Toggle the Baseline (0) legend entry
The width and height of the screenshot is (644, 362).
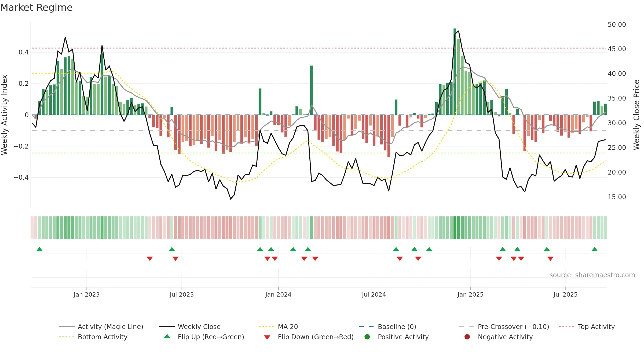point(387,327)
